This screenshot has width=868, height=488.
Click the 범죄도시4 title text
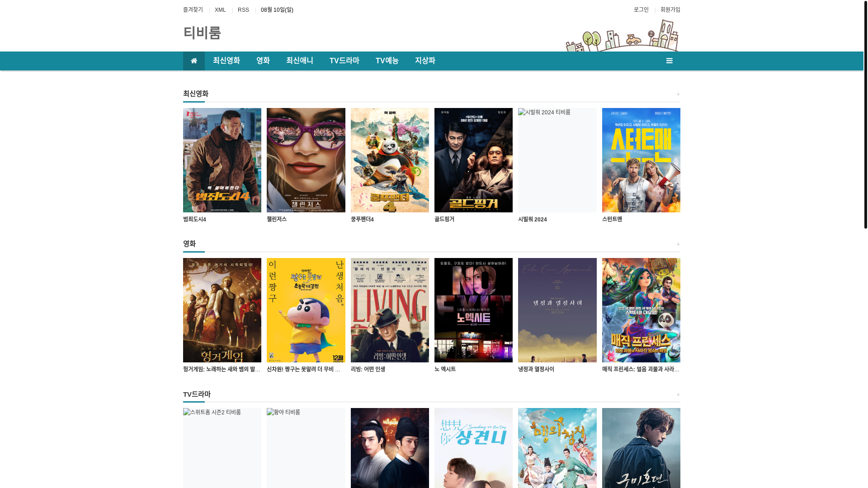click(x=194, y=220)
